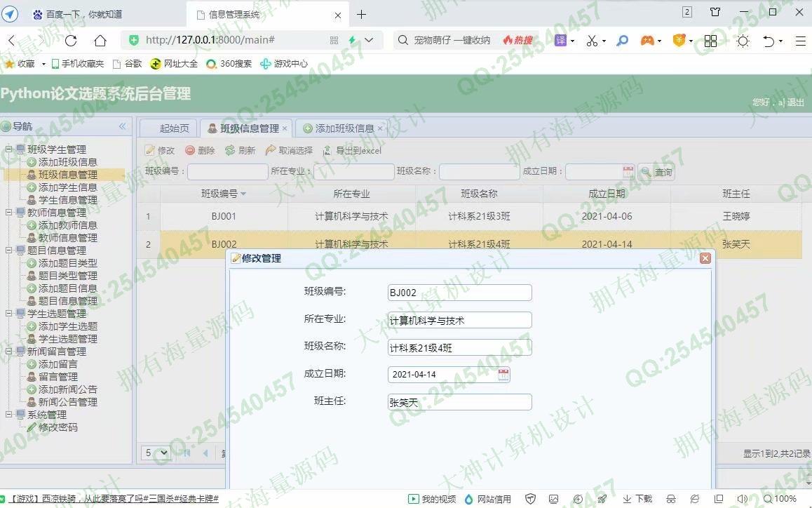This screenshot has width=812, height=508.
Task: Collapse the 班级学生管理 tree node
Action: [x=9, y=149]
